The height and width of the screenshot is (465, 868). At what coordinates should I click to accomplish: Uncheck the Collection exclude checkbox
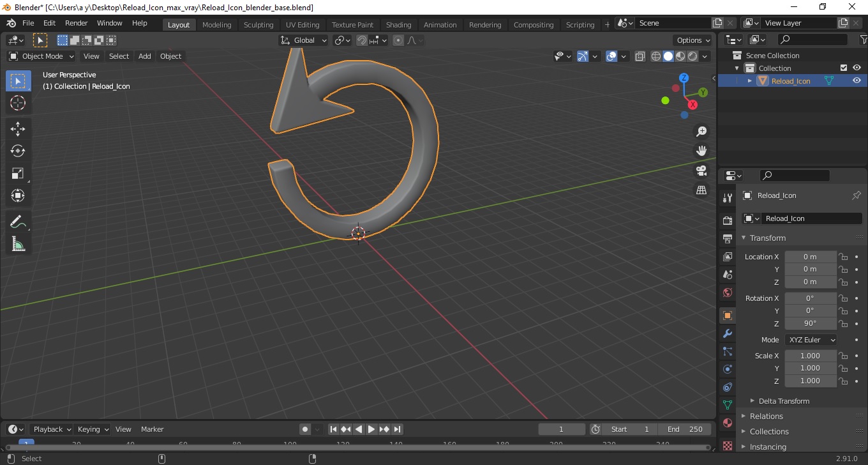pos(844,68)
